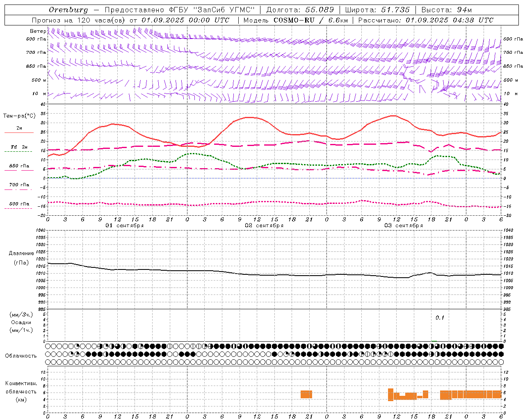Click the 'Модель COSMO-RU / 6.6км' label
This screenshot has width=525, height=420.
(x=296, y=20)
